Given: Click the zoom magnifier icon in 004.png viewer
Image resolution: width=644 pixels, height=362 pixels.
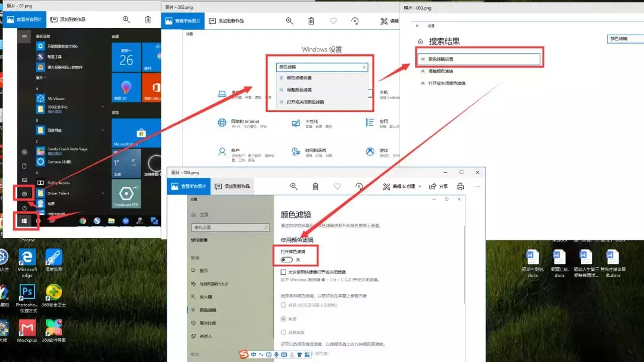Looking at the screenshot, I should [293, 187].
